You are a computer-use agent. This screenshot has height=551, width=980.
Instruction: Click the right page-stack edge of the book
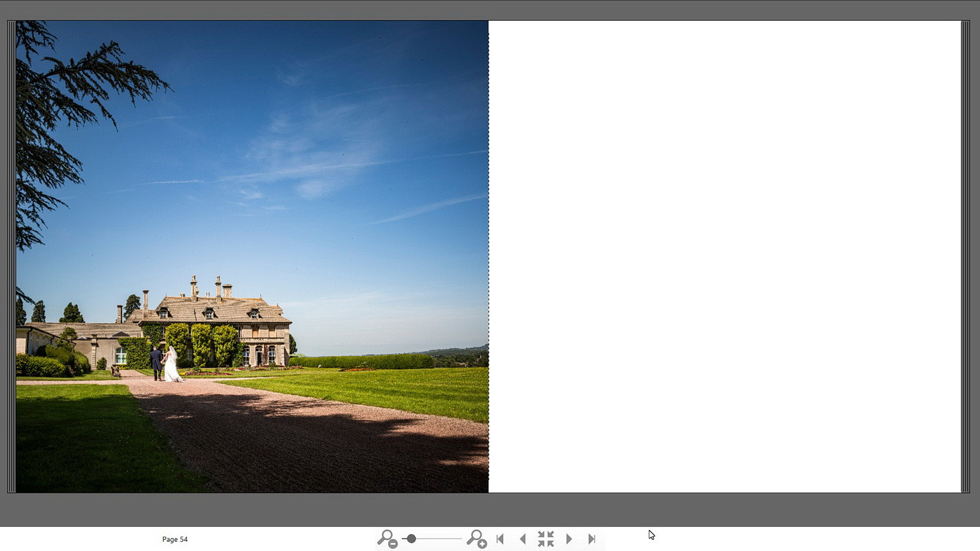(x=965, y=256)
